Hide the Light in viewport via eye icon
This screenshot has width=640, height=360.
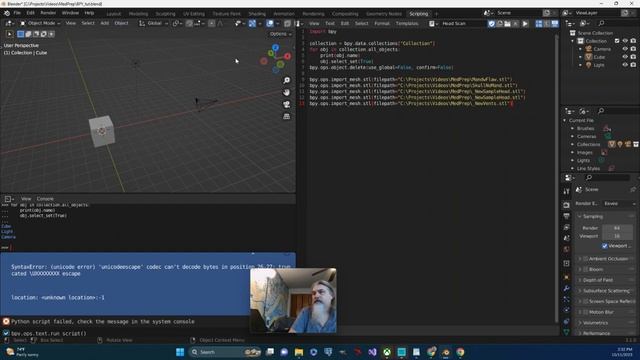click(x=625, y=65)
